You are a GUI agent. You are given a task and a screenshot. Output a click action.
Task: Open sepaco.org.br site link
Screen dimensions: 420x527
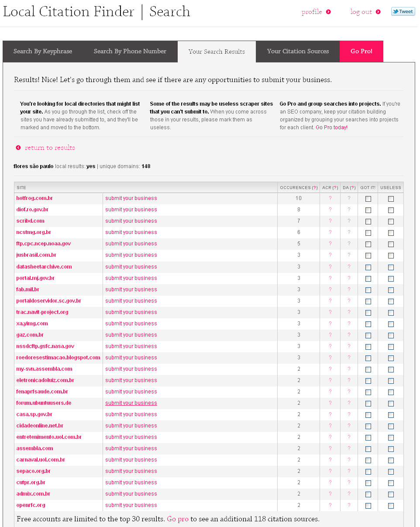pyautogui.click(x=33, y=471)
